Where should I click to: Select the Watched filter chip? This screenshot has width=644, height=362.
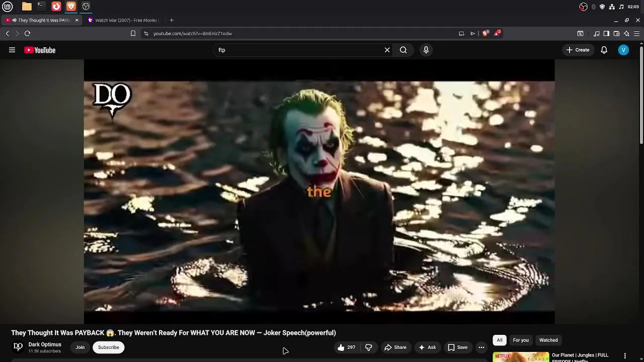pyautogui.click(x=548, y=340)
